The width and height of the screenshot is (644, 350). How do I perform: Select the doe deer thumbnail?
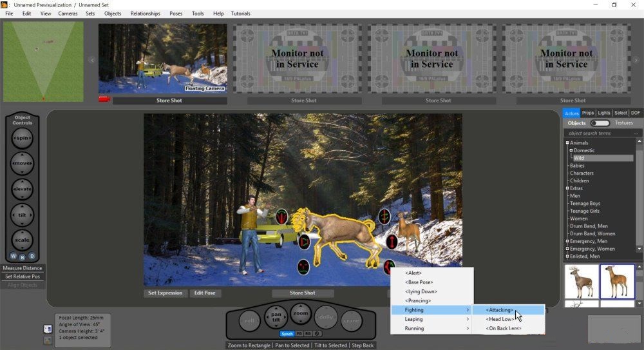pos(618,281)
